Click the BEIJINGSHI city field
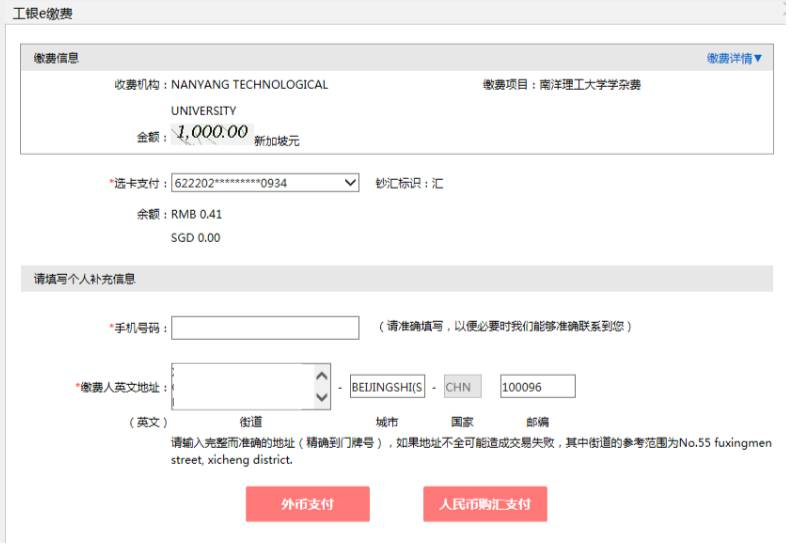The width and height of the screenshot is (791, 557). (x=387, y=387)
